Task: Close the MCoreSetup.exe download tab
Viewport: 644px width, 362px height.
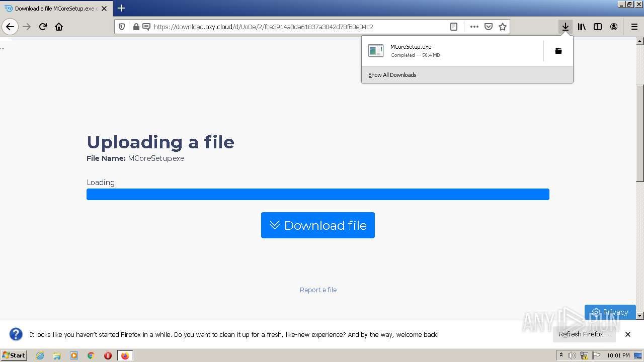Action: click(104, 9)
